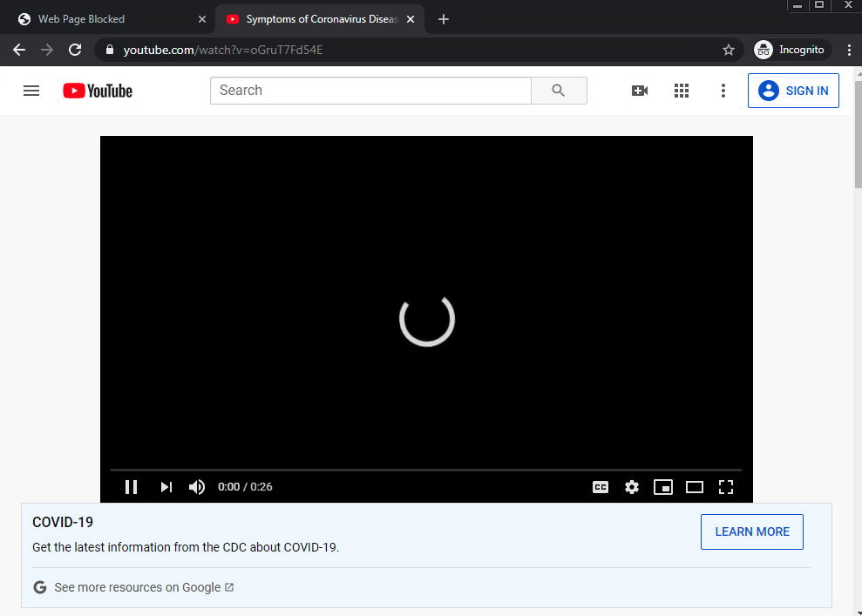
Task: Pause the video playback
Action: pyautogui.click(x=131, y=487)
